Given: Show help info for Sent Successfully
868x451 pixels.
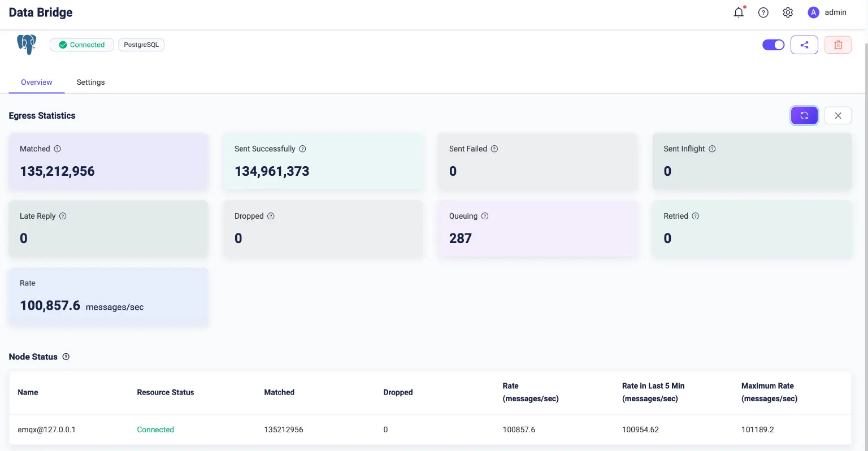Looking at the screenshot, I should point(302,149).
